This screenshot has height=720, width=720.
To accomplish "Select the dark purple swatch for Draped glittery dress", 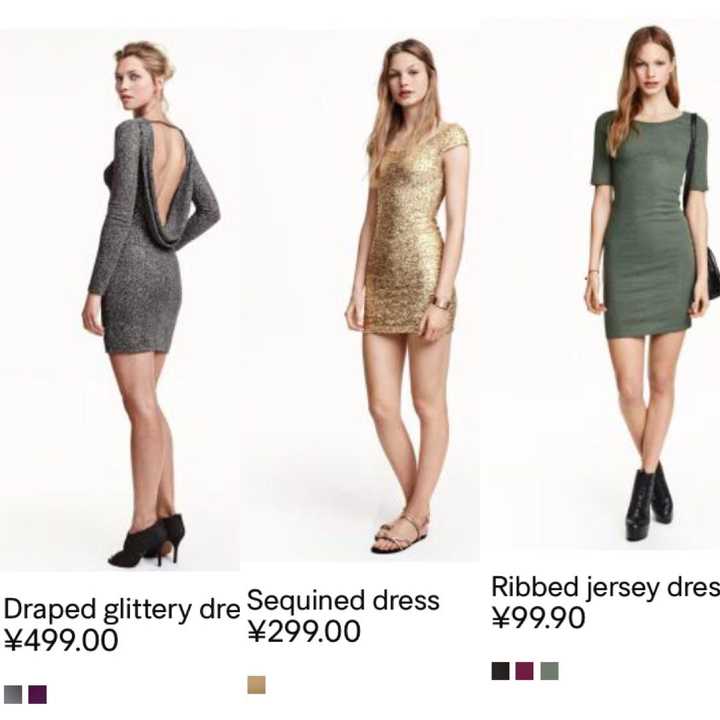I will pyautogui.click(x=37, y=694).
